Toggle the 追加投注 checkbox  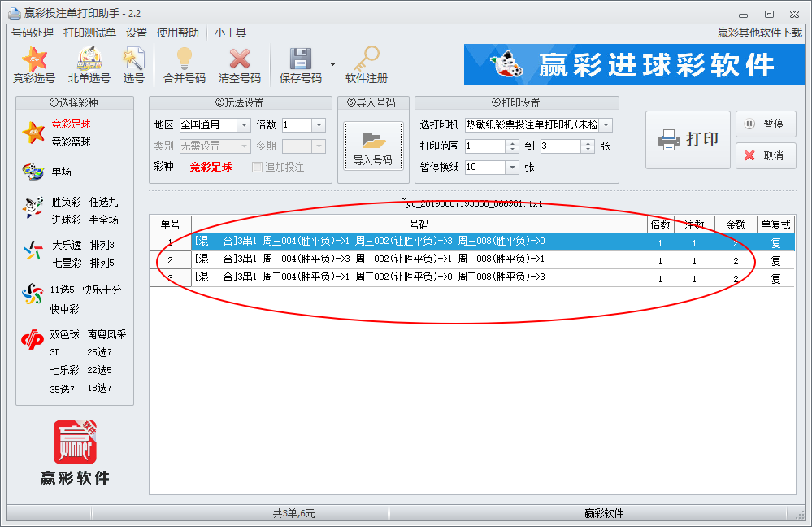point(257,167)
